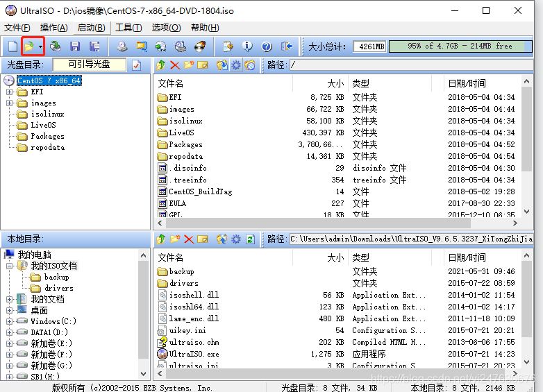
Task: Select the isolinux folder in disc tree
Action: point(47,114)
